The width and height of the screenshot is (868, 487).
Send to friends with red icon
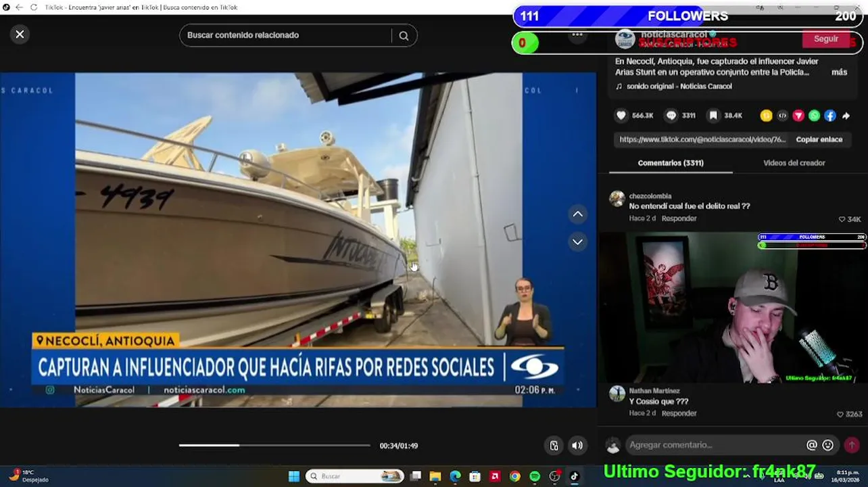[x=798, y=116]
